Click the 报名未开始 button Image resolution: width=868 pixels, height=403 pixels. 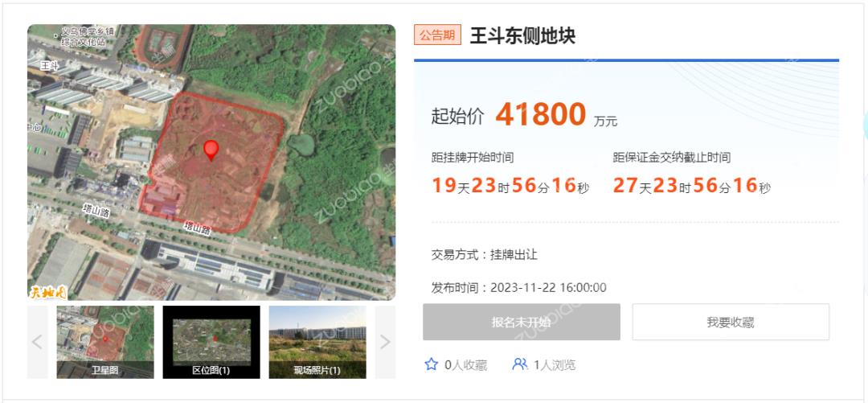(x=522, y=322)
